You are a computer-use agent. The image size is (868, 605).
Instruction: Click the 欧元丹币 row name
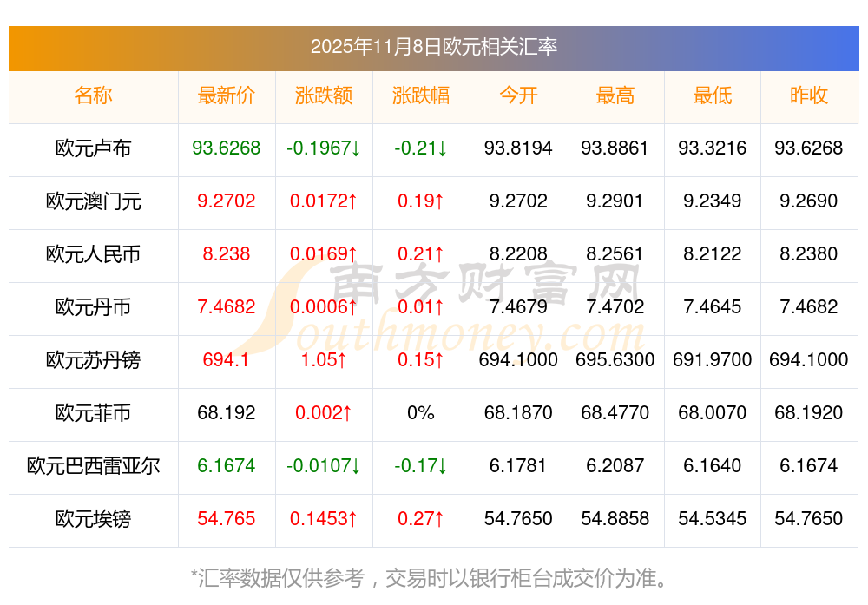click(x=93, y=307)
